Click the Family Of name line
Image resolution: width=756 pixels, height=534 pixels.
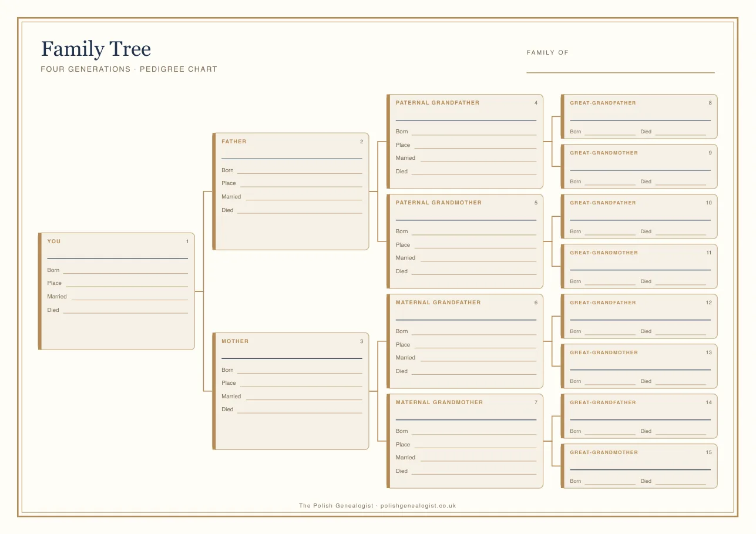tap(620, 72)
